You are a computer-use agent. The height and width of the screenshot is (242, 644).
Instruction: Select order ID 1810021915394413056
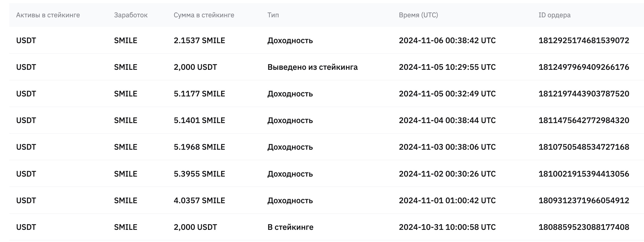(584, 174)
